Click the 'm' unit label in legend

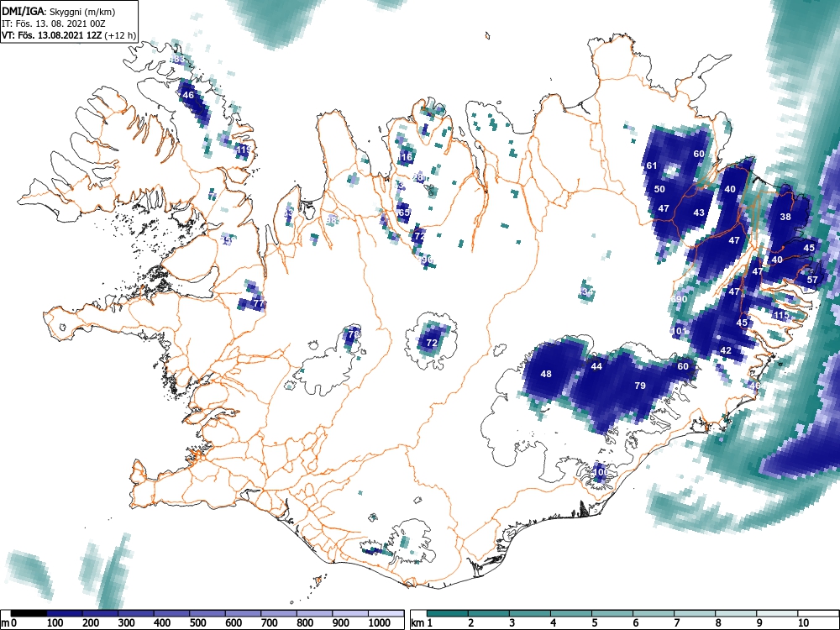click(x=5, y=623)
